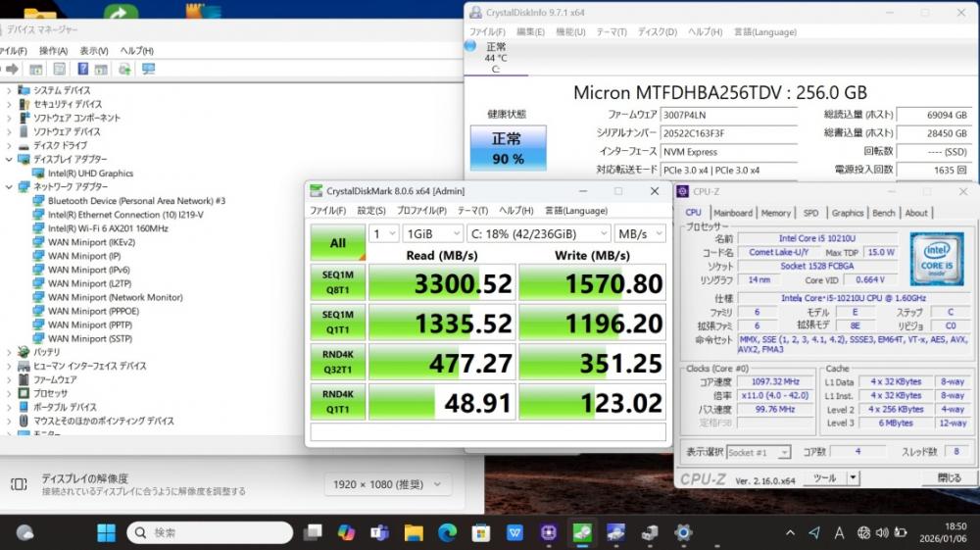Open the 1920 × 1080 resolution dropdown
This screenshot has height=550, width=980.
(387, 484)
